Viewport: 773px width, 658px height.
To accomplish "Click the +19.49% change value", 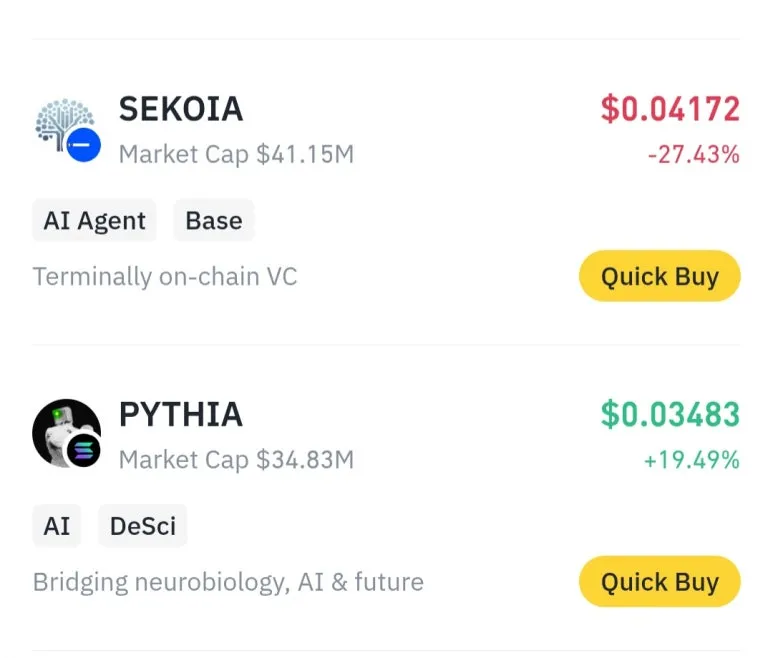I will (x=692, y=460).
